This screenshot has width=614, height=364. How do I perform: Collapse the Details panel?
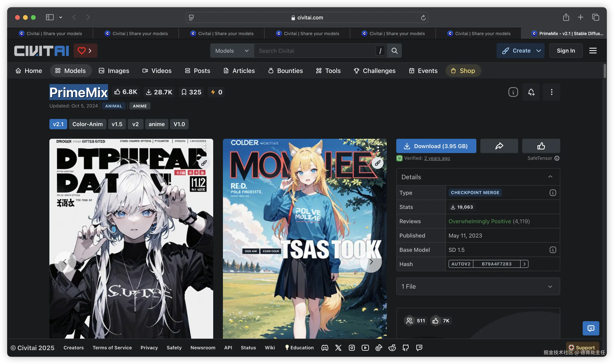551,177
